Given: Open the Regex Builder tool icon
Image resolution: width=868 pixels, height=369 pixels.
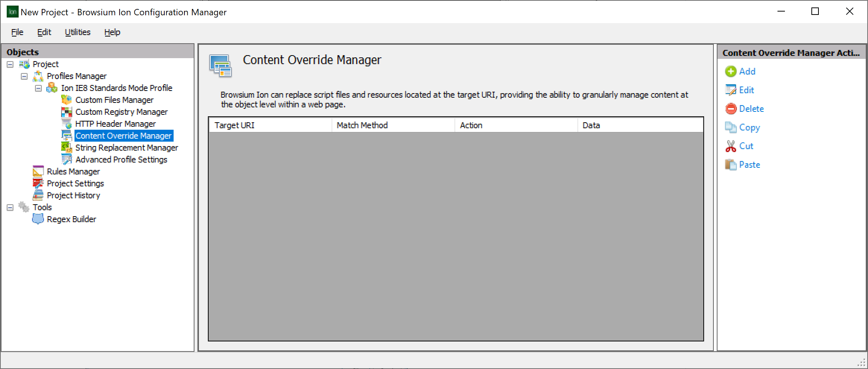Looking at the screenshot, I should (38, 219).
